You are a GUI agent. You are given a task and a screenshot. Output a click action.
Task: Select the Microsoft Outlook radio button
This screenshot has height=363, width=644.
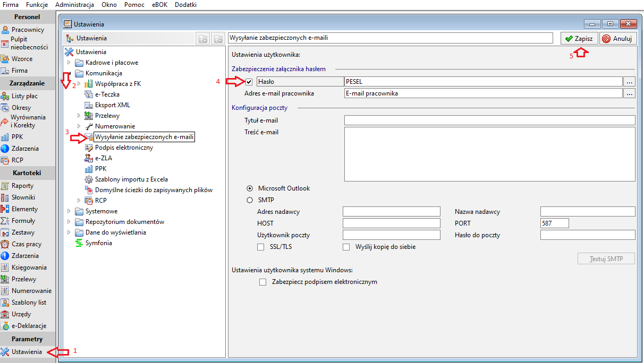(x=249, y=188)
